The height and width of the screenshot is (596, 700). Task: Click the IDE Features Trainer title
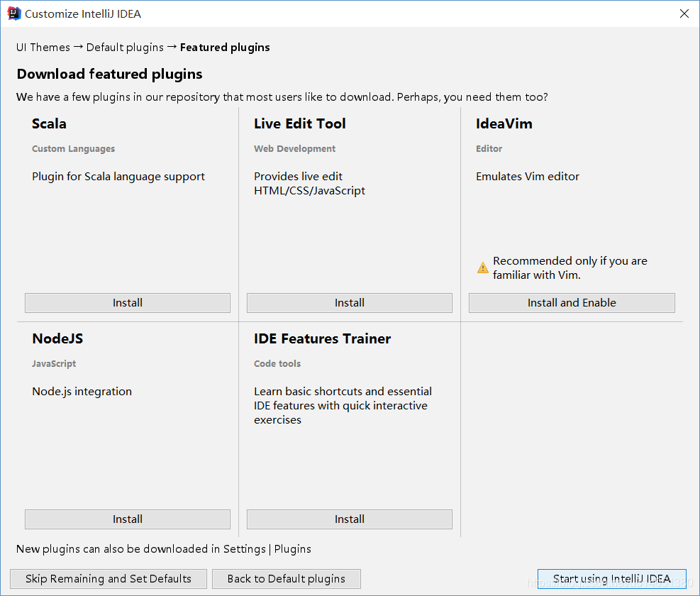coord(322,338)
